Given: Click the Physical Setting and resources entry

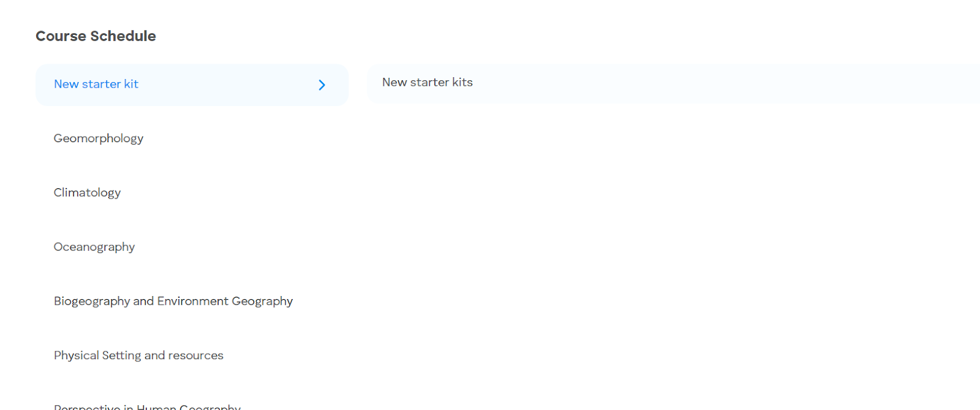Looking at the screenshot, I should (x=138, y=355).
